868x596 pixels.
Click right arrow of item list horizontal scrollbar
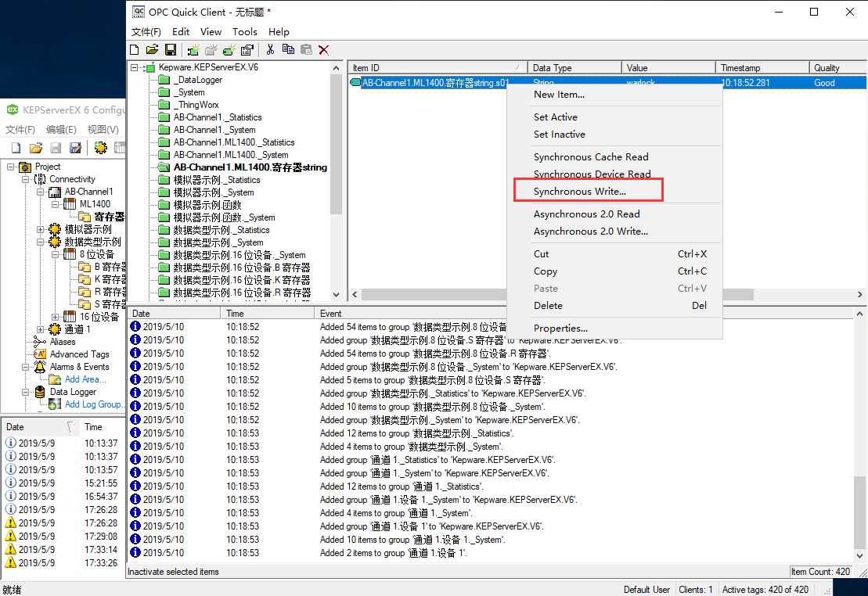859,294
